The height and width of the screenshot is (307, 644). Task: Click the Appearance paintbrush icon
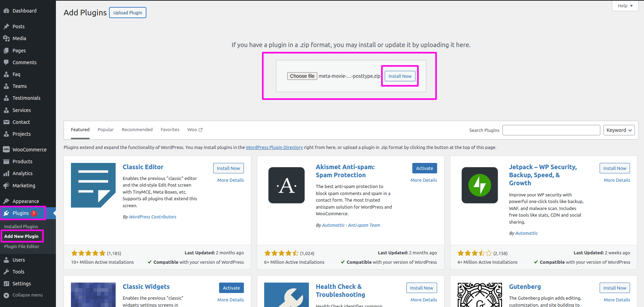(6, 201)
